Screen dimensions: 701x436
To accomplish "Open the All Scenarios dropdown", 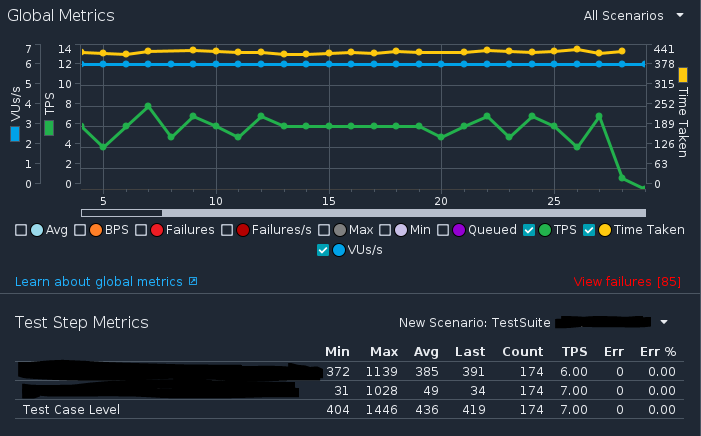I will (x=635, y=16).
